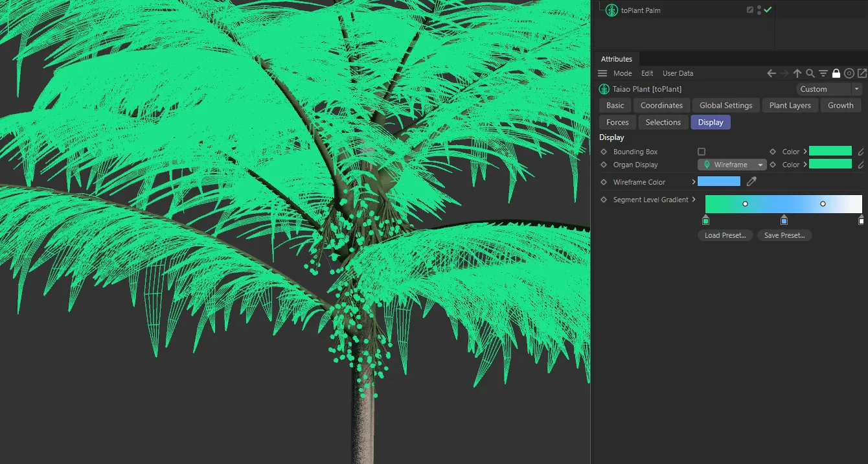Pick wireframe color with the eyedropper
Viewport: 868px width, 464px height.
coord(751,181)
